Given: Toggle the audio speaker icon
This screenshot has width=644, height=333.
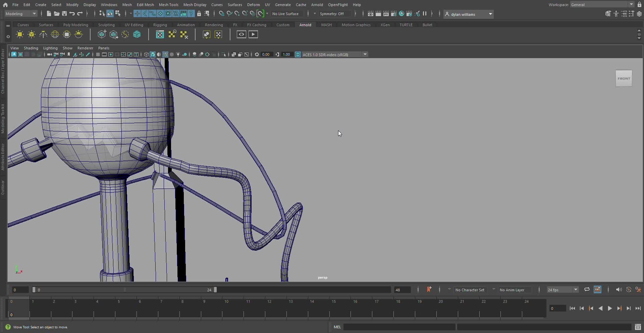Looking at the screenshot, I should pos(619,290).
